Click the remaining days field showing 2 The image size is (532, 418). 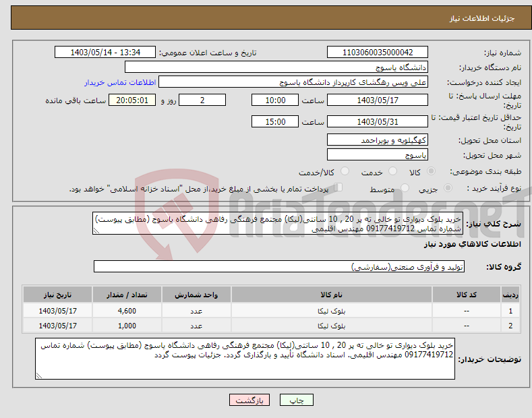tap(202, 100)
